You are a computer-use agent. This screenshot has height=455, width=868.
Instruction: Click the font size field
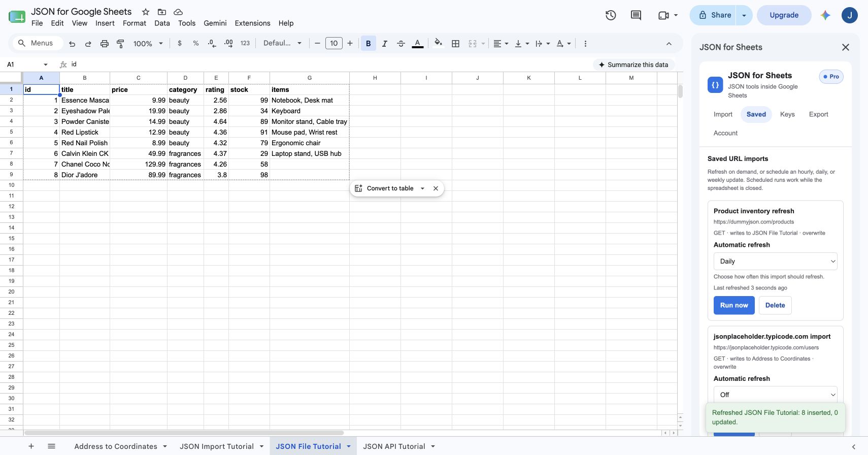[333, 44]
